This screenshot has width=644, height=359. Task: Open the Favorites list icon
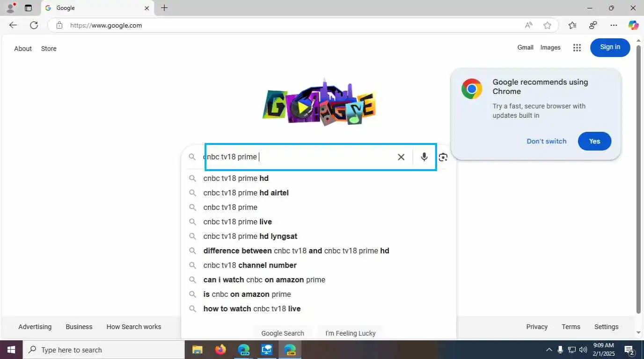pyautogui.click(x=572, y=25)
